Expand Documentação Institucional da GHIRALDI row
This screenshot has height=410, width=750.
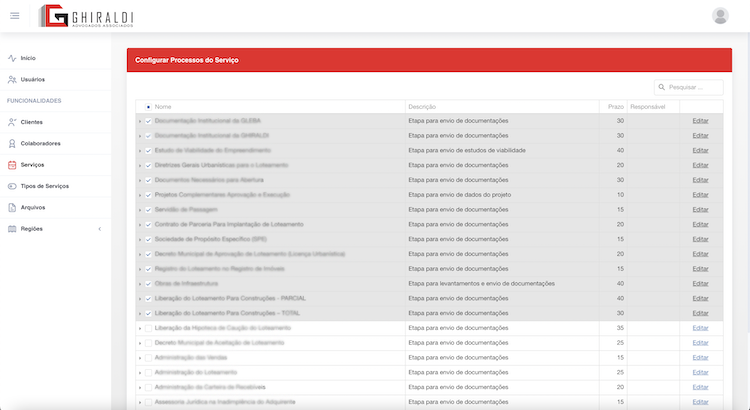tap(140, 136)
